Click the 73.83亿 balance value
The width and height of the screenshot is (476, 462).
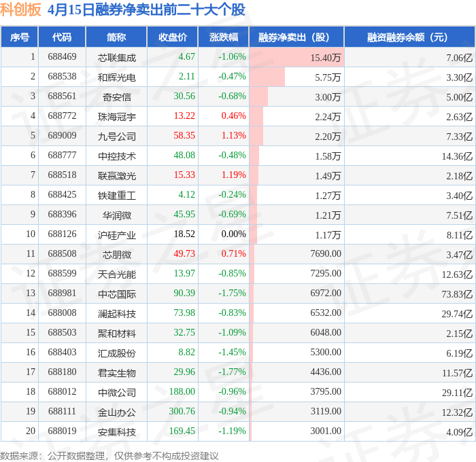(457, 294)
